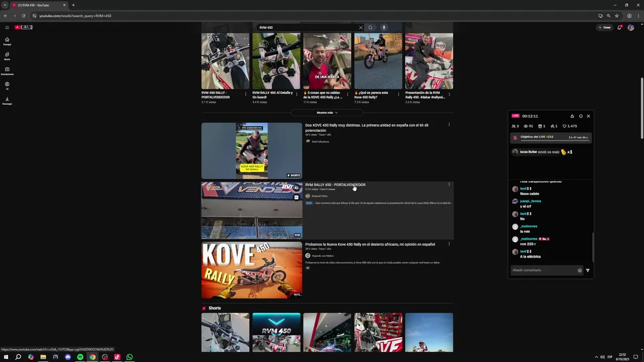This screenshot has height=362, width=644.
Task: Bookmark this page with star icon
Action: click(616, 16)
